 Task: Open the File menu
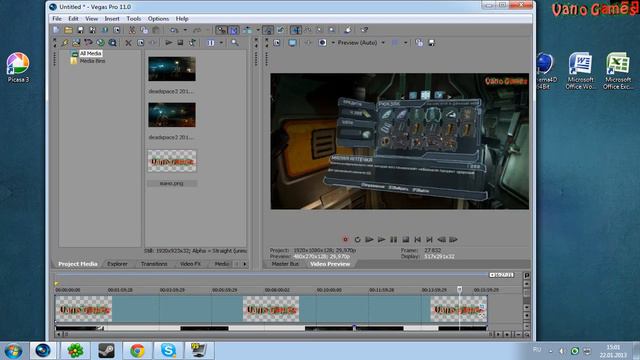(57, 19)
